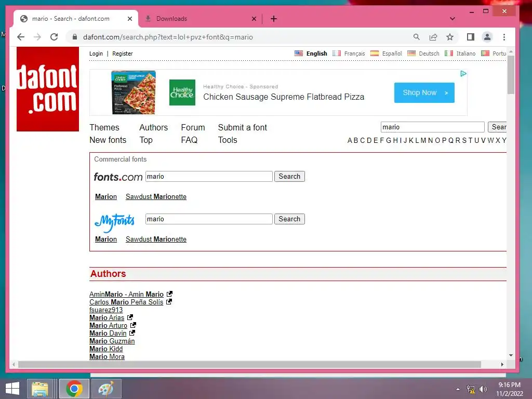Close the mario search tab

(x=129, y=19)
